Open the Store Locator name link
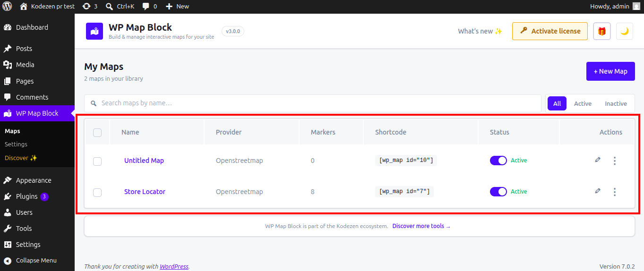This screenshot has height=271, width=644. pyautogui.click(x=145, y=192)
